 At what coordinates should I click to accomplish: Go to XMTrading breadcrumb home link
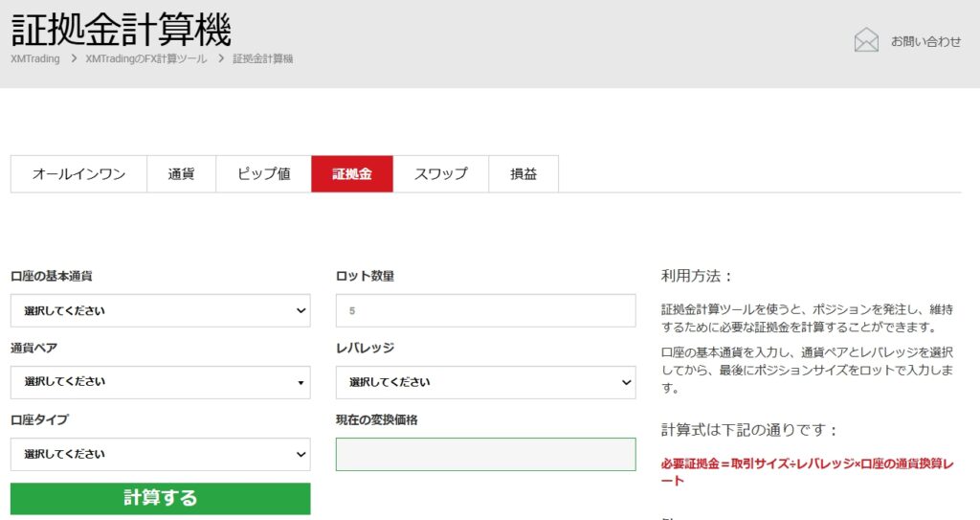click(35, 59)
